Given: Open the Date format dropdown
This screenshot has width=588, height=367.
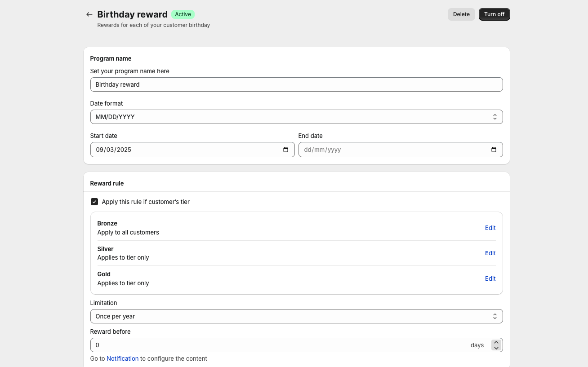Looking at the screenshot, I should click(296, 117).
